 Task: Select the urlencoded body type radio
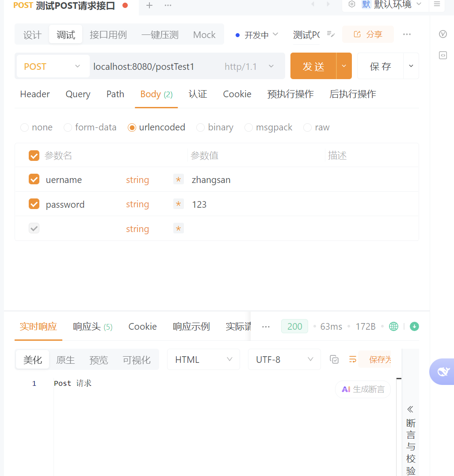[132, 127]
